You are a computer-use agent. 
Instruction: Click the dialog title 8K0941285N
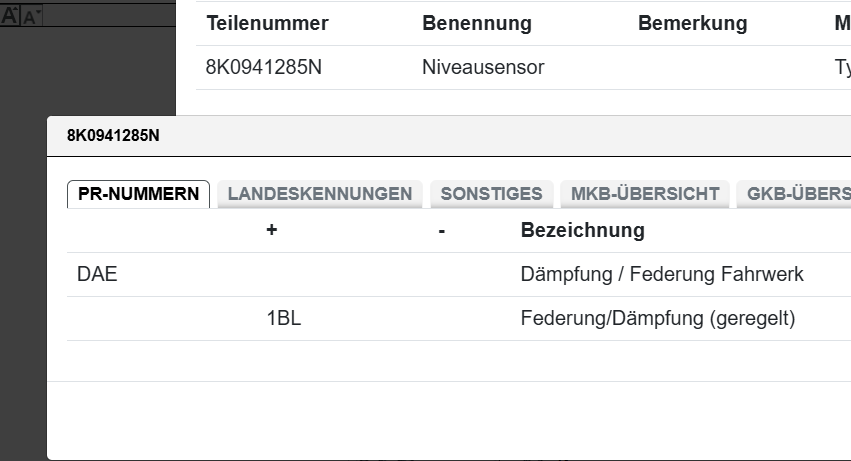point(113,136)
